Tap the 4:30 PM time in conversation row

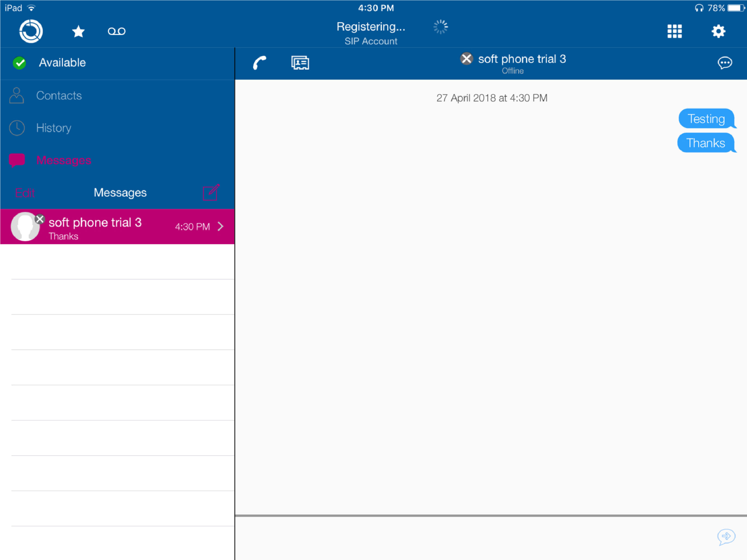tap(192, 227)
